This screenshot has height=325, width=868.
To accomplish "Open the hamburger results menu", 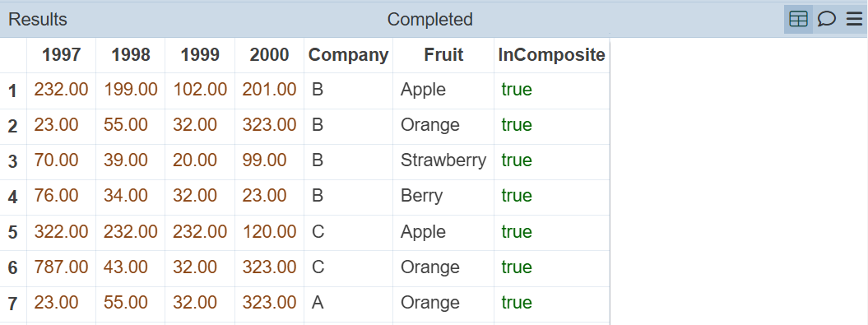I will click(854, 20).
